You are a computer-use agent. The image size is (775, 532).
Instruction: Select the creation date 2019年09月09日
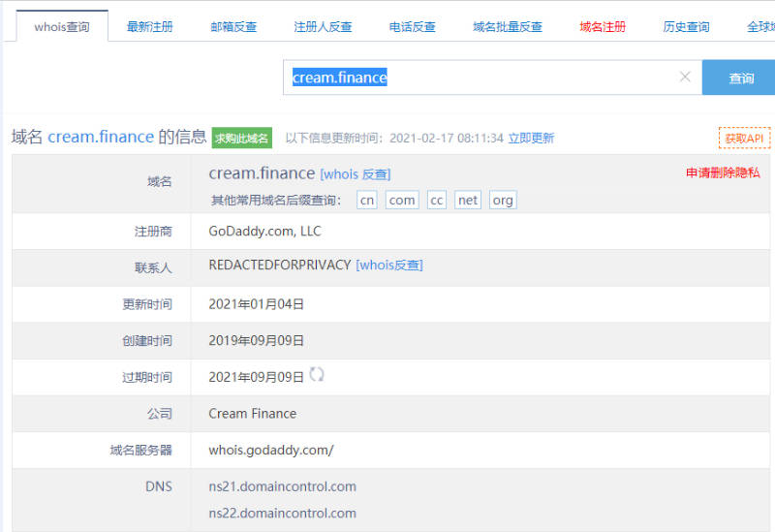click(x=256, y=341)
